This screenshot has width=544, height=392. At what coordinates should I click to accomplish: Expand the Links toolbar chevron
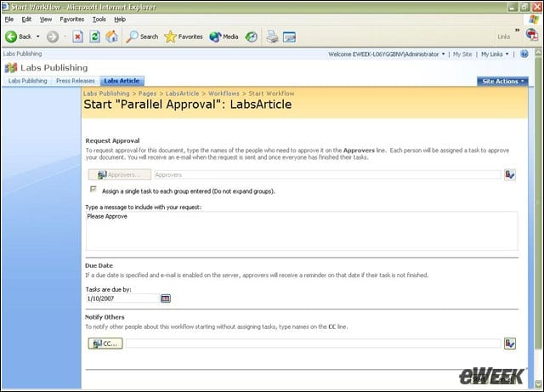click(x=518, y=31)
